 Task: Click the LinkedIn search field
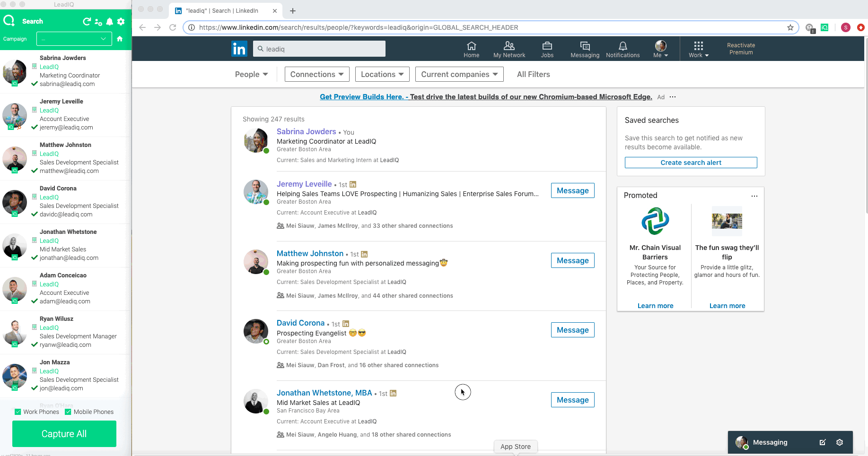319,49
